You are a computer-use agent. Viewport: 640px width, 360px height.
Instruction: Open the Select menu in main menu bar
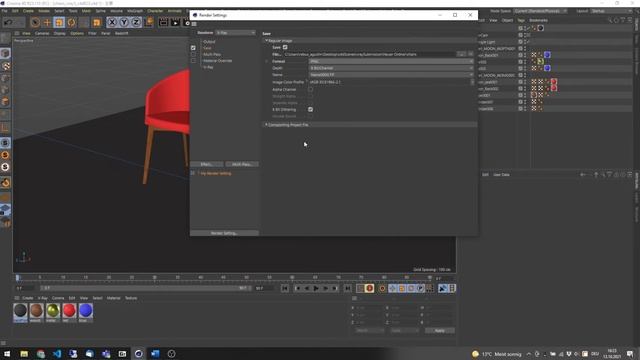[59, 11]
